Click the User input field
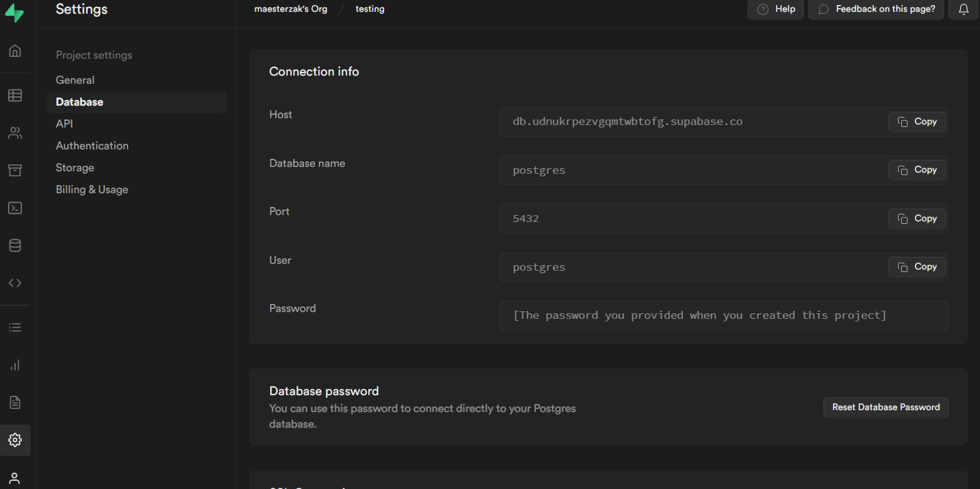Image resolution: width=980 pixels, height=489 pixels. (724, 267)
